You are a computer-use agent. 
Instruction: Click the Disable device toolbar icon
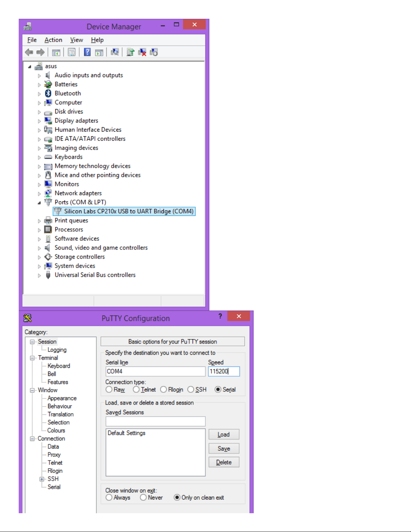(154, 52)
